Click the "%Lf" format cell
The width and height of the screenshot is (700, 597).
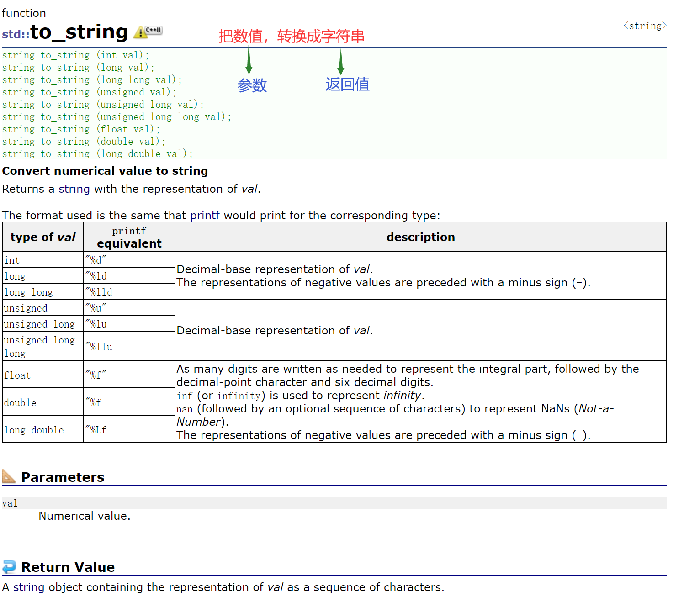pos(129,429)
